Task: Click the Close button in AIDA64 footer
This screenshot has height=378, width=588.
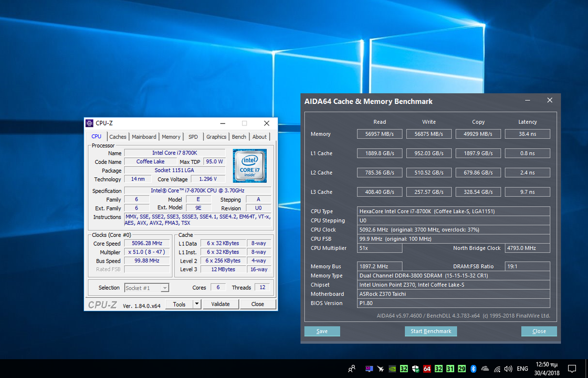Action: pyautogui.click(x=539, y=331)
